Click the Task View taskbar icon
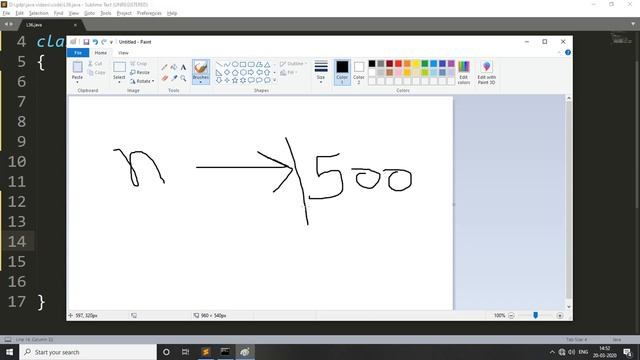 (x=185, y=352)
